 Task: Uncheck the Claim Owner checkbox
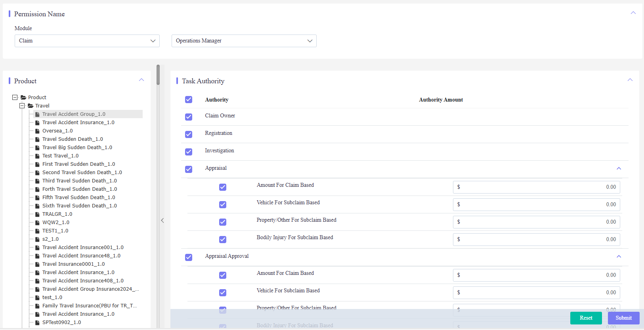[189, 117]
